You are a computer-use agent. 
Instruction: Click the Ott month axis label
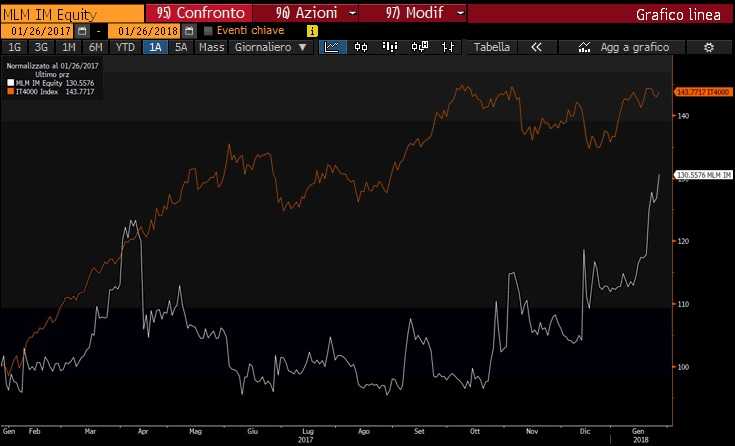pos(475,431)
